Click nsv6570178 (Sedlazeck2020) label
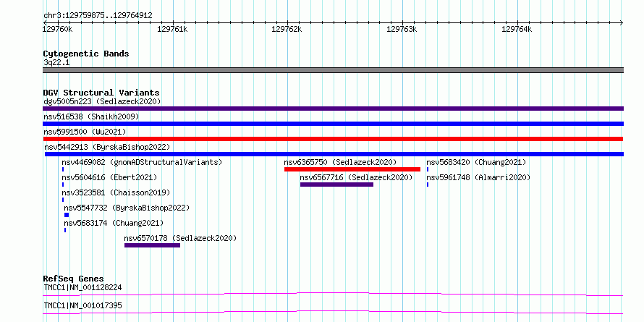This screenshot has width=644, height=322. pos(181,238)
